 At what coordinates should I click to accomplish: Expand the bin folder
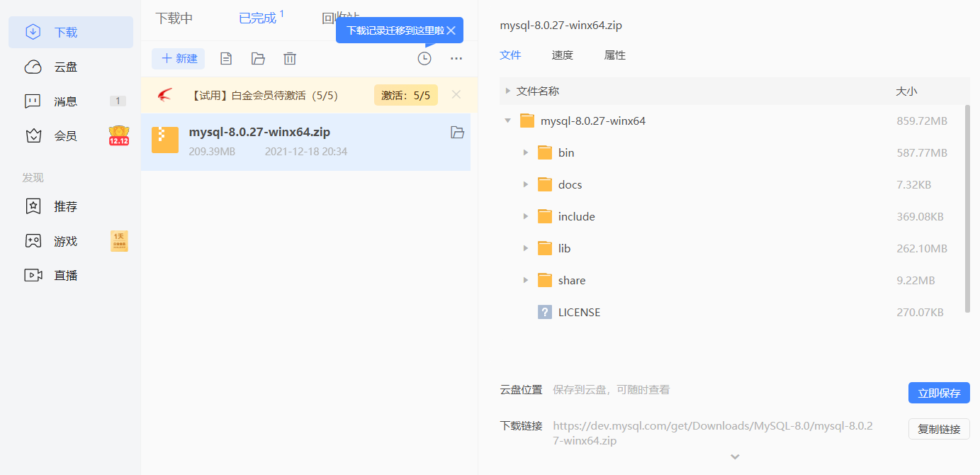tap(524, 152)
